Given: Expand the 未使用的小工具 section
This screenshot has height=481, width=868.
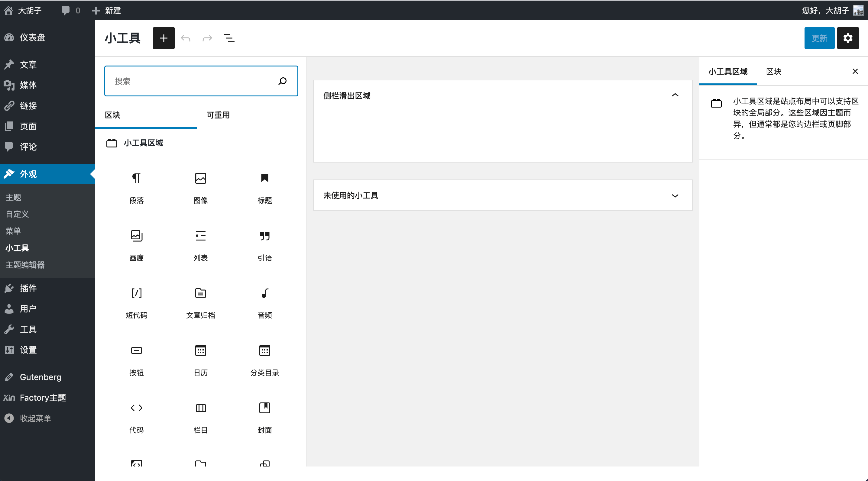Looking at the screenshot, I should coord(675,195).
